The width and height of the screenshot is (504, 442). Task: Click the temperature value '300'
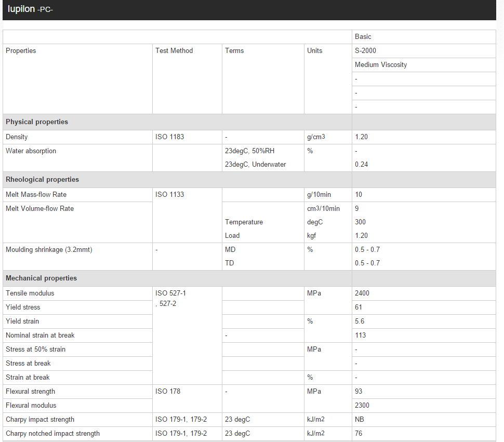pos(360,222)
